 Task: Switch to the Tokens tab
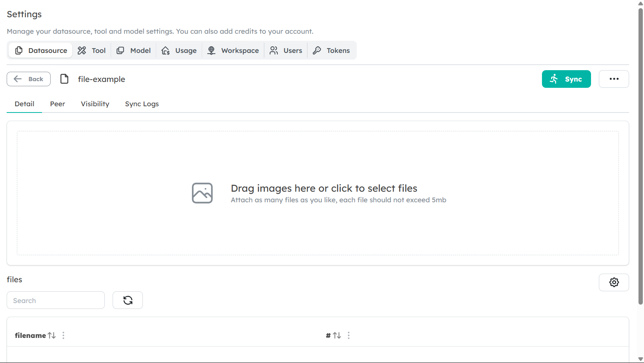coord(331,51)
